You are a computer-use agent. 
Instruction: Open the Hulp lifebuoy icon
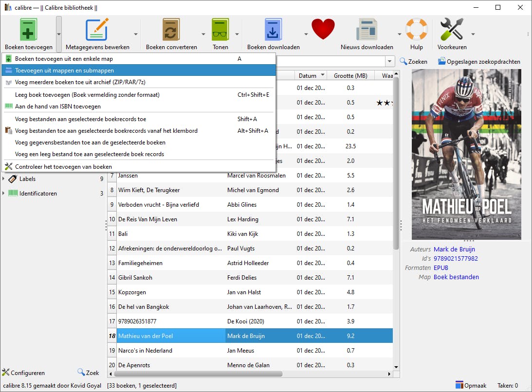(x=416, y=30)
